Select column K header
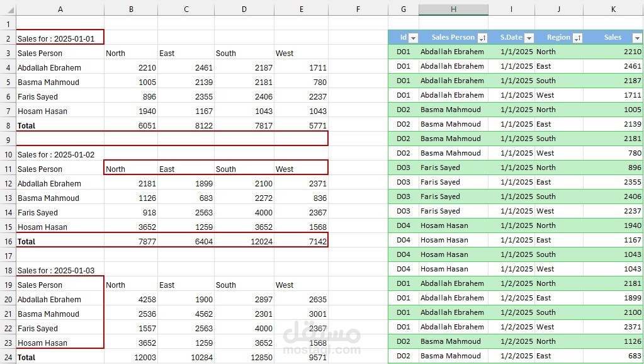This screenshot has height=364, width=644. (613, 9)
